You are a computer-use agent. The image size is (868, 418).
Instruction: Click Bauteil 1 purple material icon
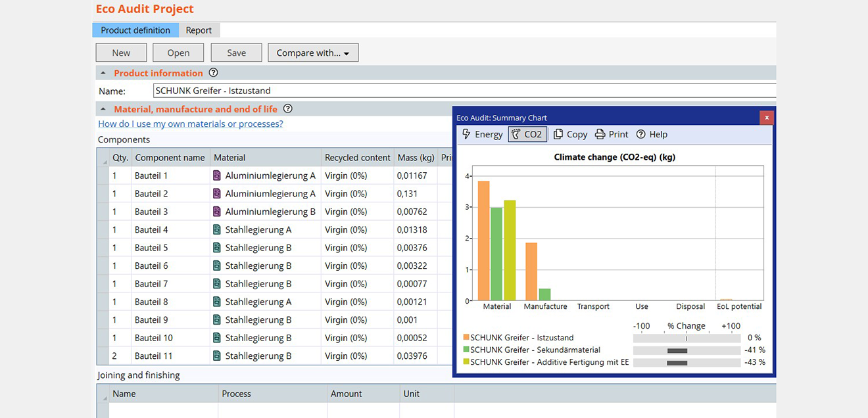pos(217,175)
